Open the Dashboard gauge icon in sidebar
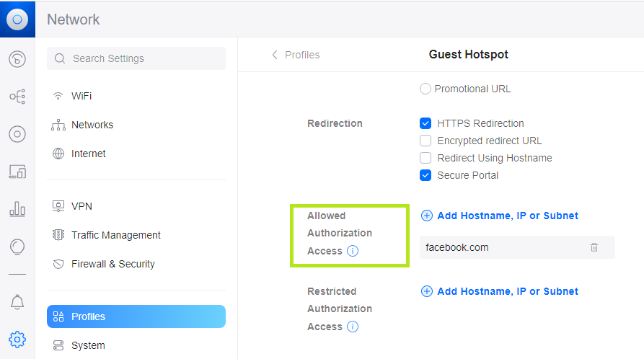This screenshot has height=359, width=644. (17, 59)
